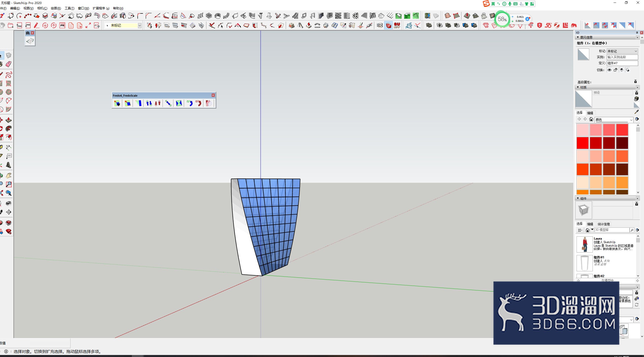Toggle cast shadows icon in Entity Info
The image size is (644, 357).
tap(621, 70)
